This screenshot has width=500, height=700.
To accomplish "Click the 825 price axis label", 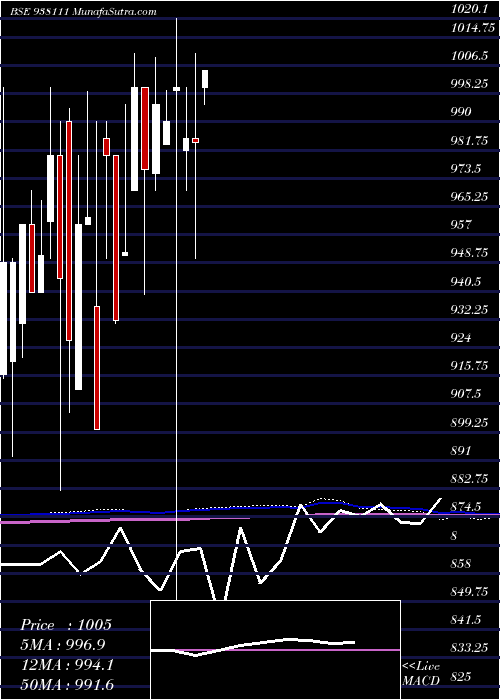I will 461,677.
